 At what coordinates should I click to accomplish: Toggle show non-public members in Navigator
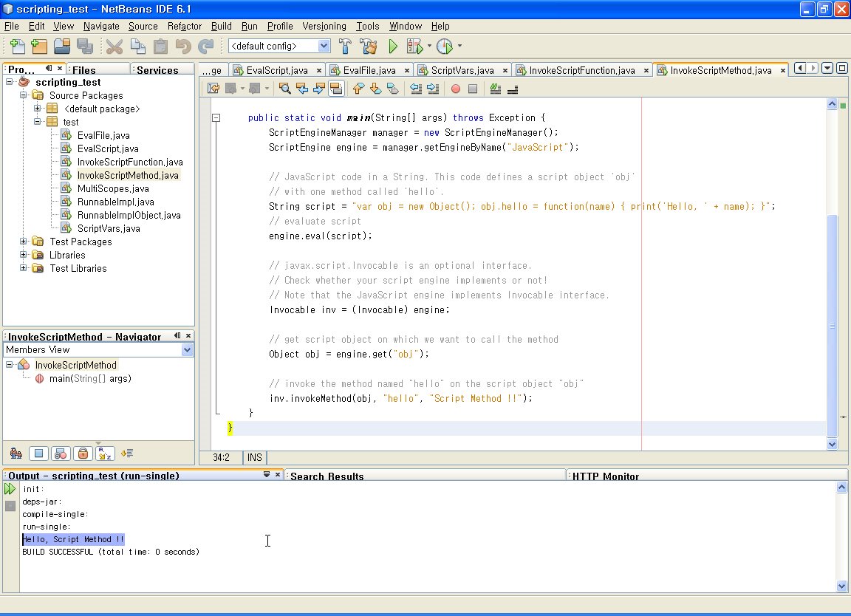click(83, 454)
